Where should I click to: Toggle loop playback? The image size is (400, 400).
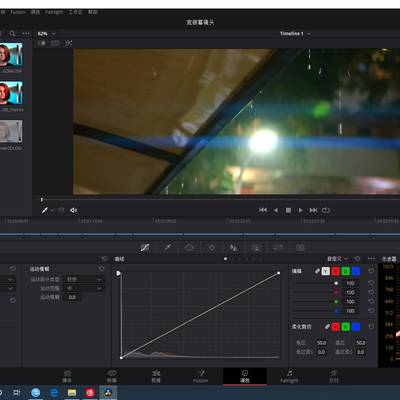pos(326,210)
